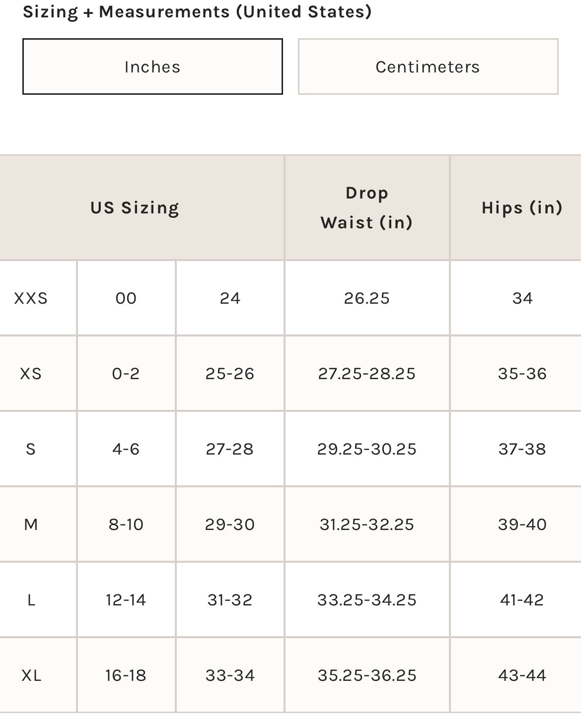Click the 26.25 drop waist cell
This screenshot has height=728, width=581.
tap(366, 298)
